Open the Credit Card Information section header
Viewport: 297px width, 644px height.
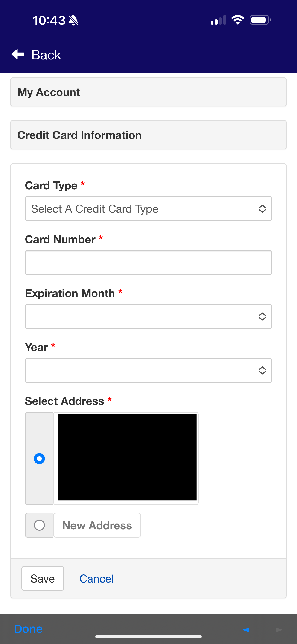tap(148, 135)
